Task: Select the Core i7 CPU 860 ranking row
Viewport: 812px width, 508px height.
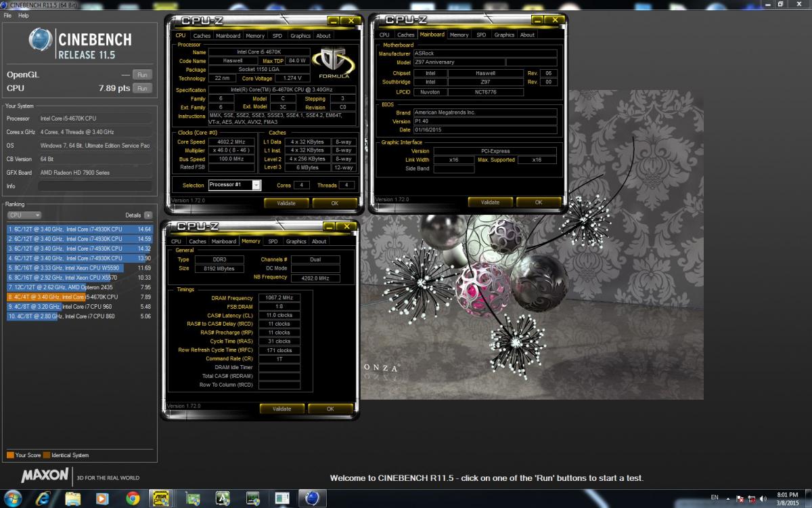Action: point(80,316)
